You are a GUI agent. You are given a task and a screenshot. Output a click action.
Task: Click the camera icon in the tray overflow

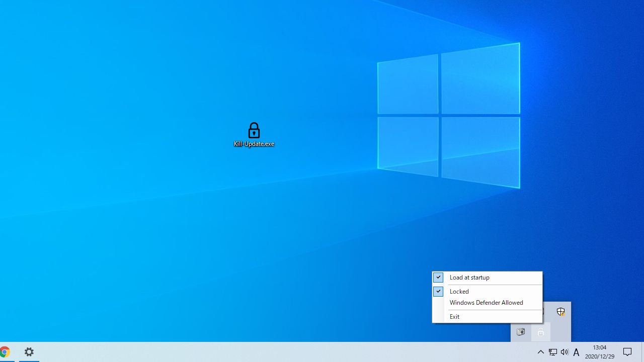pos(521,332)
